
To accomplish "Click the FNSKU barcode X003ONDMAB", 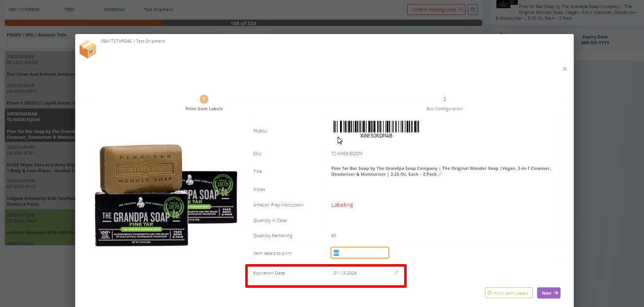I will point(376,128).
